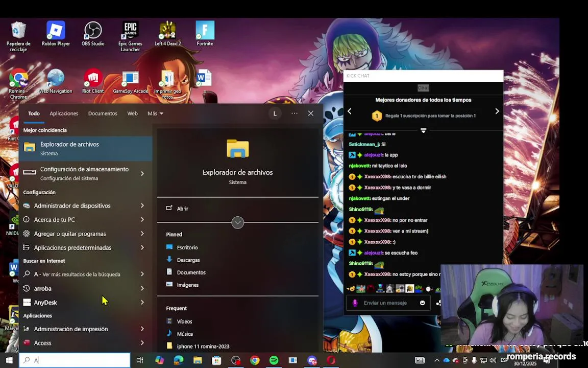588x368 pixels.
Task: Go to next donor leaderboard with right arrow
Action: (x=497, y=111)
